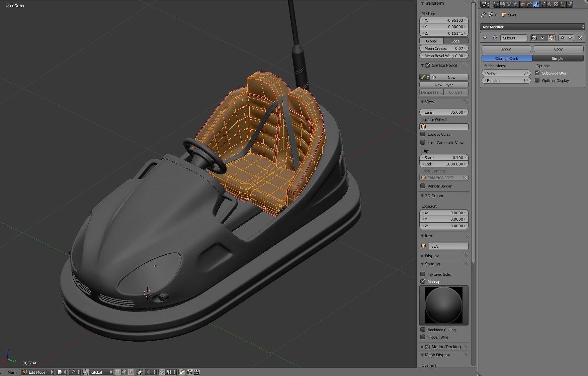
Task: Expand the Display panel
Action: pyautogui.click(x=422, y=256)
